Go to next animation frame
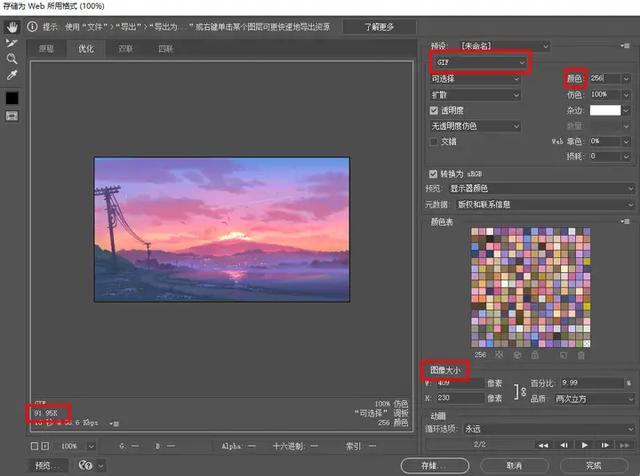Viewport: 640px width, 476px height. (x=605, y=445)
